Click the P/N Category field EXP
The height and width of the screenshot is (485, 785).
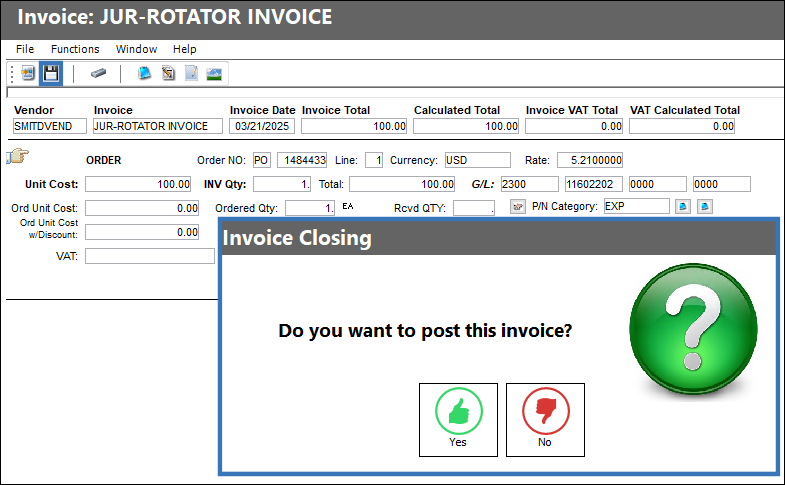click(x=637, y=206)
